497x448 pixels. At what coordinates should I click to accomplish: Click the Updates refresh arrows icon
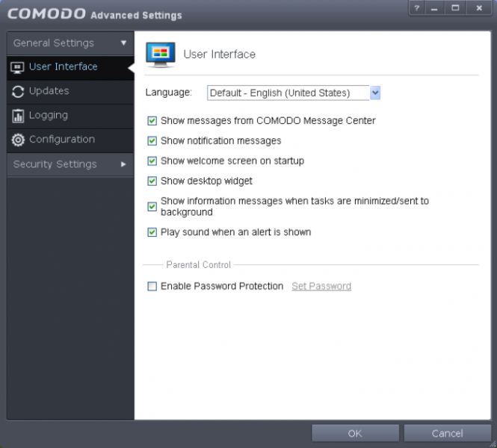coord(18,92)
